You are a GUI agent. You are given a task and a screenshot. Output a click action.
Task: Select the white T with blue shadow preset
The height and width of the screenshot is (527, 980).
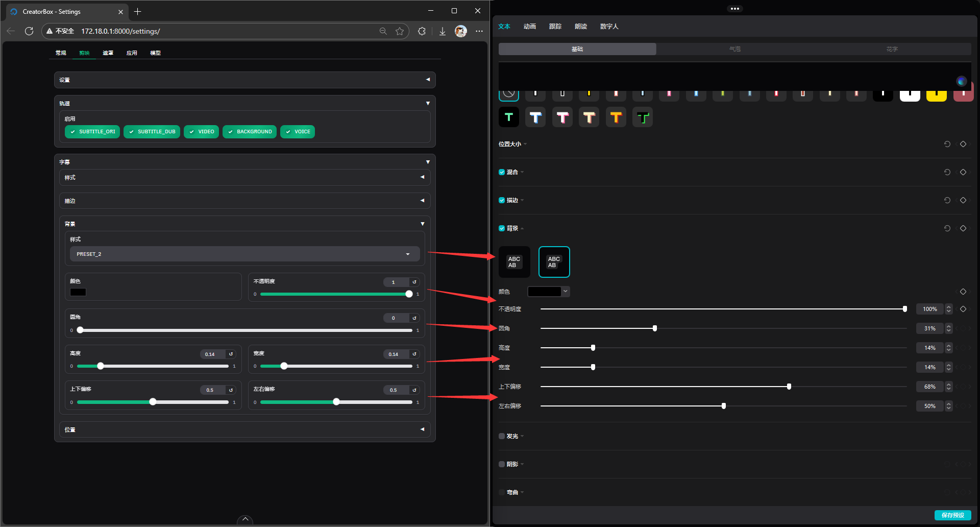(x=535, y=117)
